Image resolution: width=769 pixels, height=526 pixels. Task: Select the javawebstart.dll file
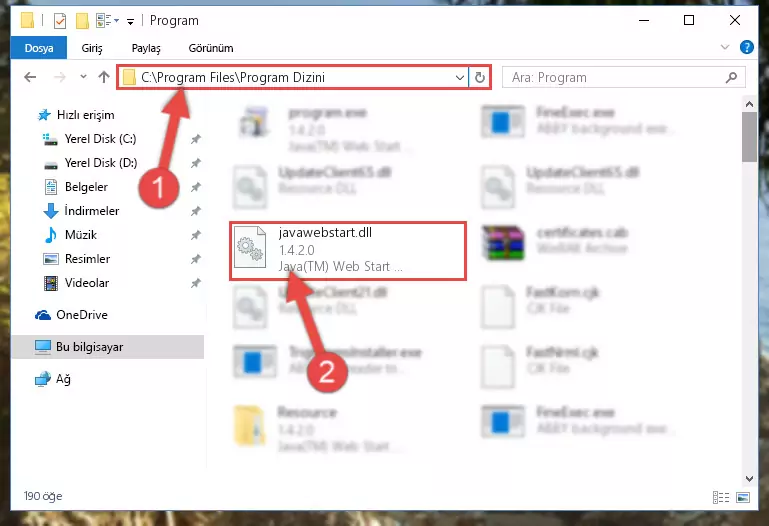pos(348,250)
